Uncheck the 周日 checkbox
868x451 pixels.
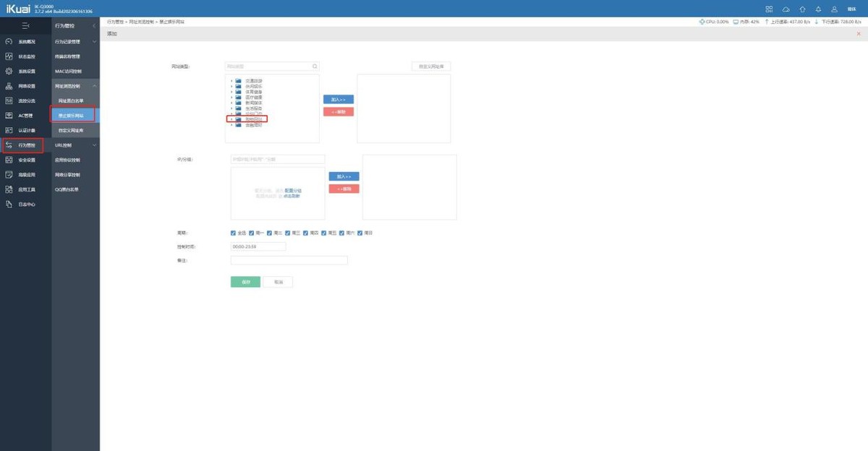360,233
